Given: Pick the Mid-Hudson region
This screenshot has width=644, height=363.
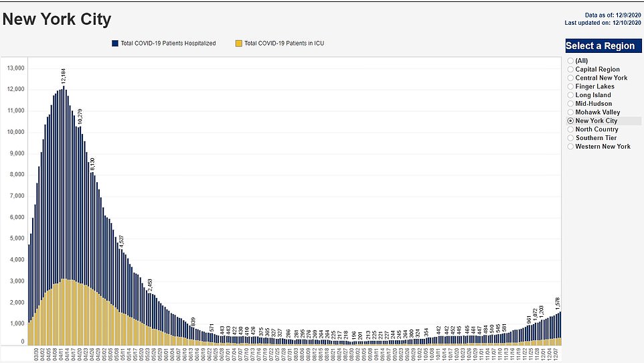Looking at the screenshot, I should click(570, 104).
